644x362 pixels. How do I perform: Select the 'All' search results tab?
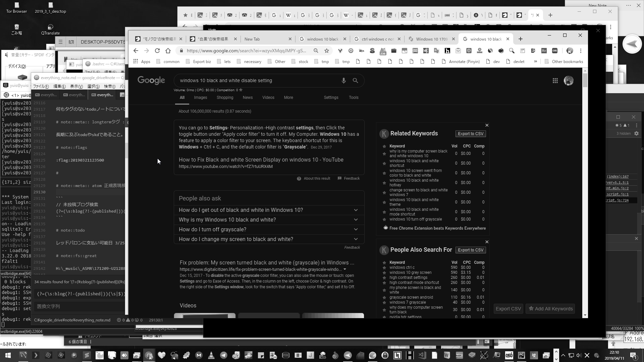(182, 97)
